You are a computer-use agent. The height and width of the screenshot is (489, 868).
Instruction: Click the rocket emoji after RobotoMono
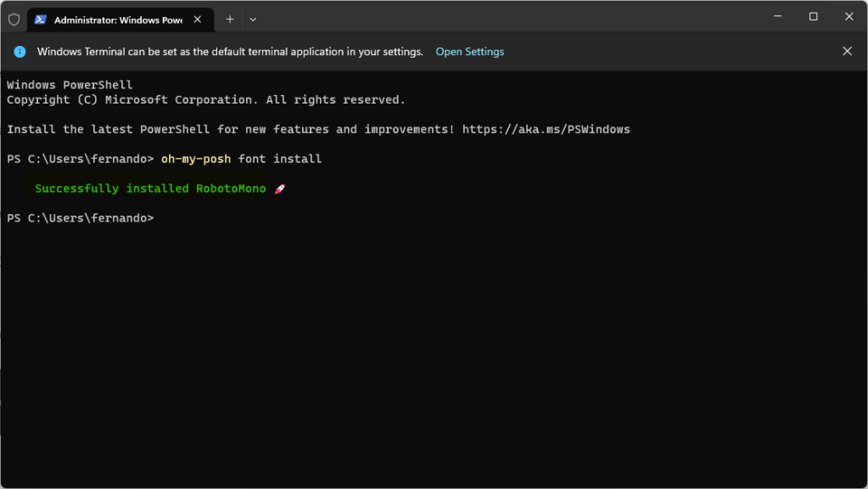tap(280, 188)
